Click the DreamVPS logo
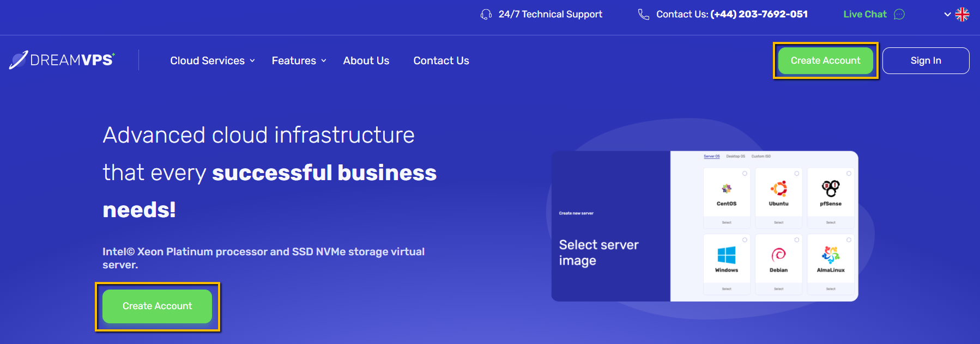This screenshot has width=980, height=344. click(62, 60)
